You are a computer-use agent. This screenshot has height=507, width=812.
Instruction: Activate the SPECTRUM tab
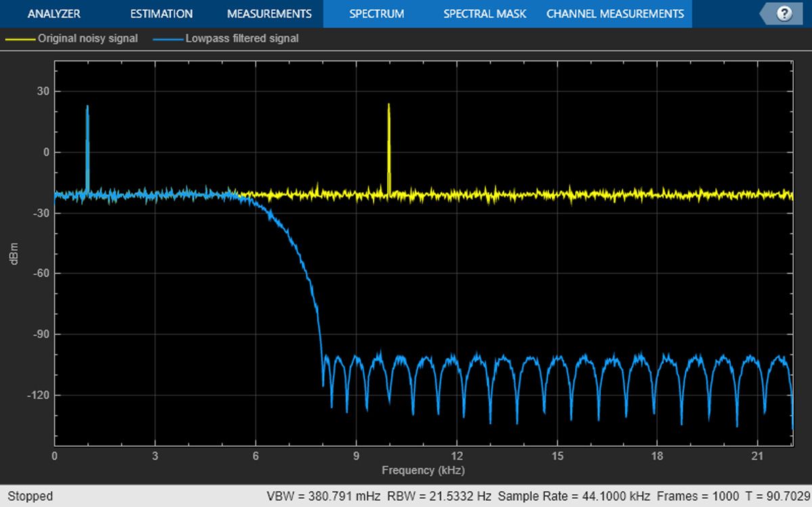point(376,14)
